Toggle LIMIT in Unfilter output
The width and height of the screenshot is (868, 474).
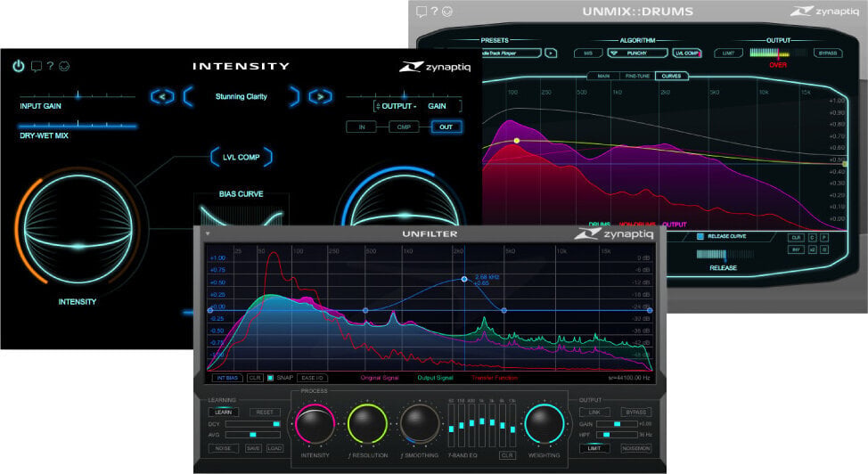pyautogui.click(x=594, y=448)
